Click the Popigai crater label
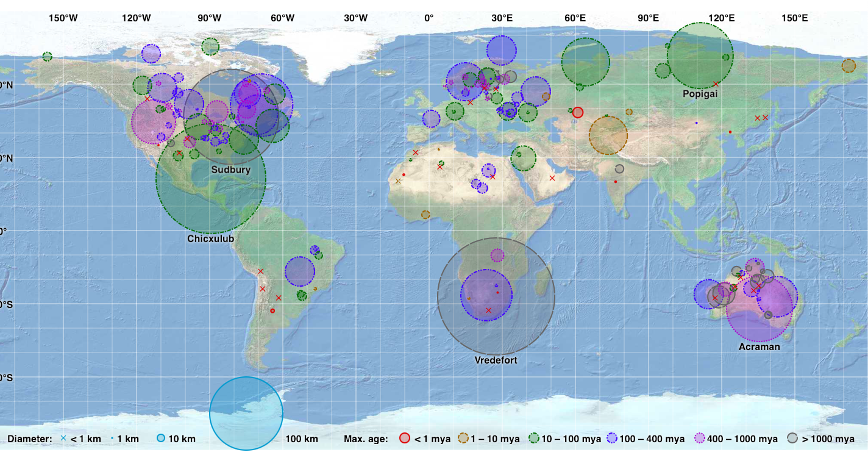This screenshot has height=455, width=868. coord(700,95)
